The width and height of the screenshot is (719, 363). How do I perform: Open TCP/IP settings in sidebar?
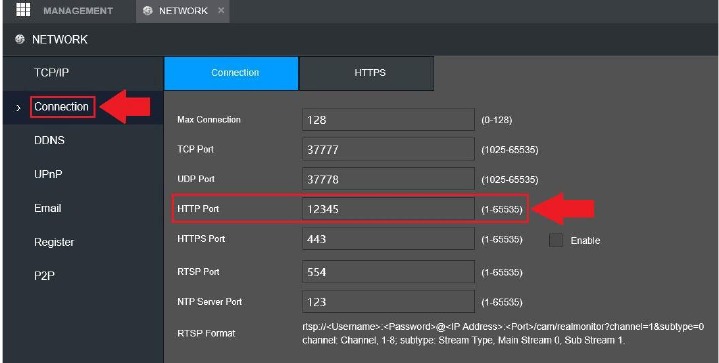(x=51, y=72)
